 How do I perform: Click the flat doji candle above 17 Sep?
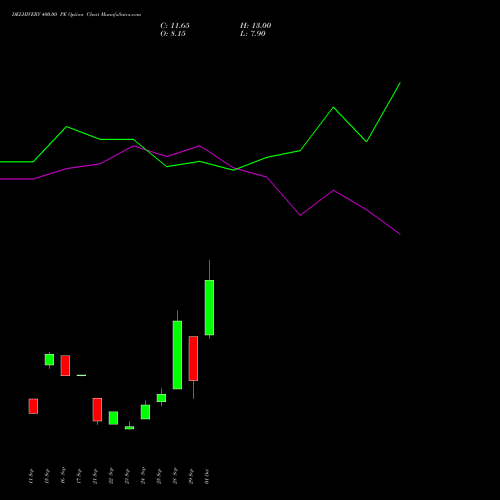point(81,375)
